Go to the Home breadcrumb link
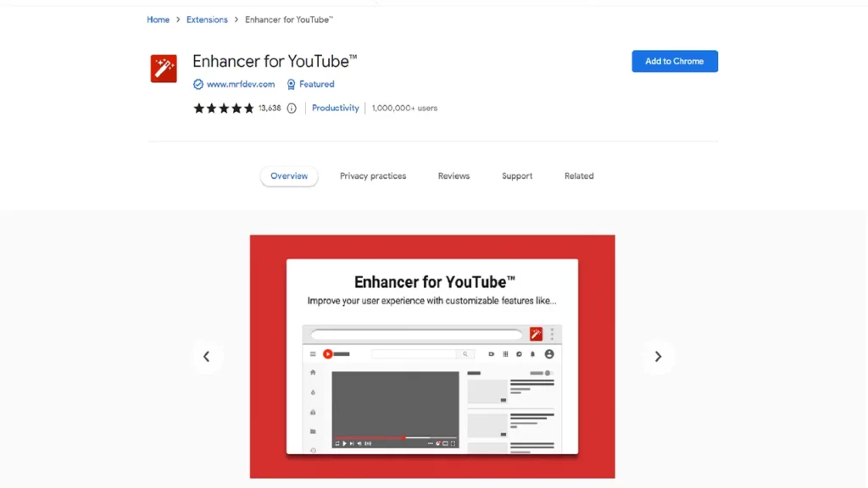 (x=159, y=20)
